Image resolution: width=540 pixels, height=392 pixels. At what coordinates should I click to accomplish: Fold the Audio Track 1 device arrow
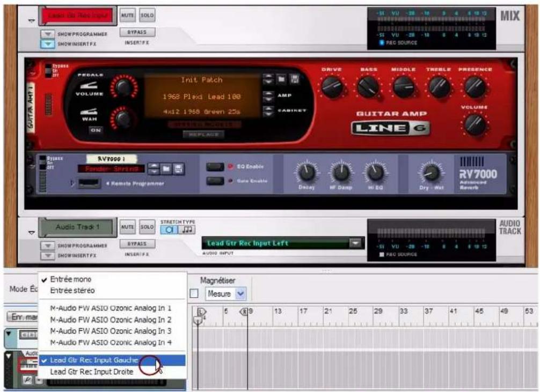coord(31,233)
